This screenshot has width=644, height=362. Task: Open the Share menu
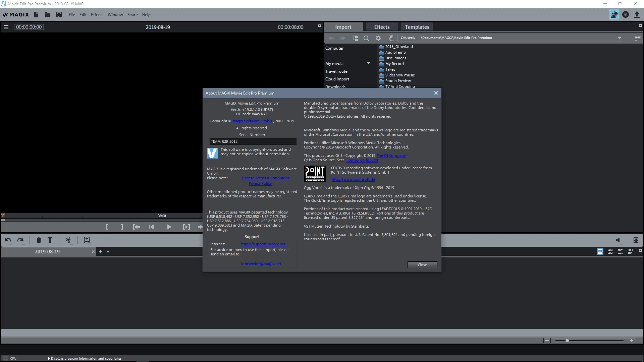132,15
